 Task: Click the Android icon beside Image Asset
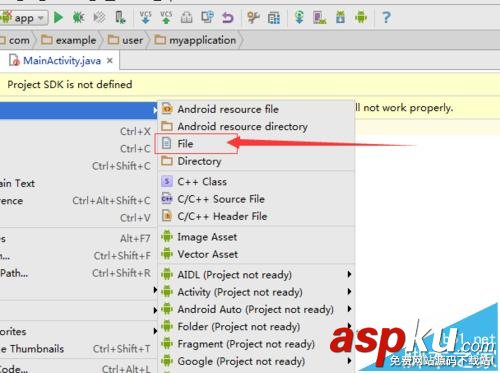(x=167, y=237)
